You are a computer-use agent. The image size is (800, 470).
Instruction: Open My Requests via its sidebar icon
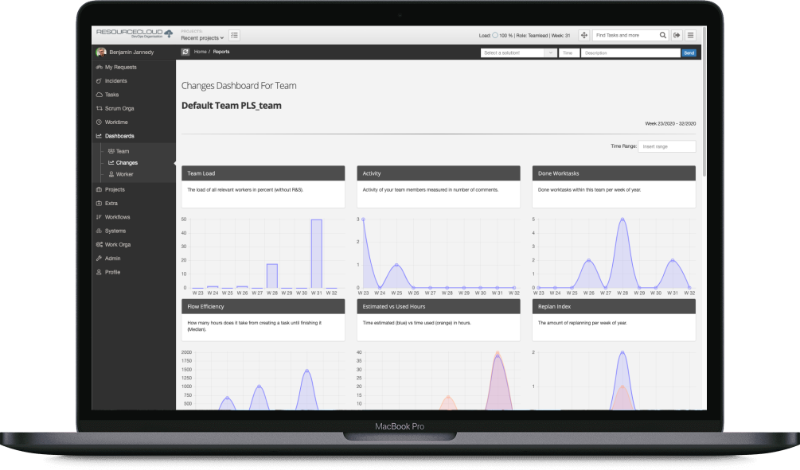(x=99, y=67)
